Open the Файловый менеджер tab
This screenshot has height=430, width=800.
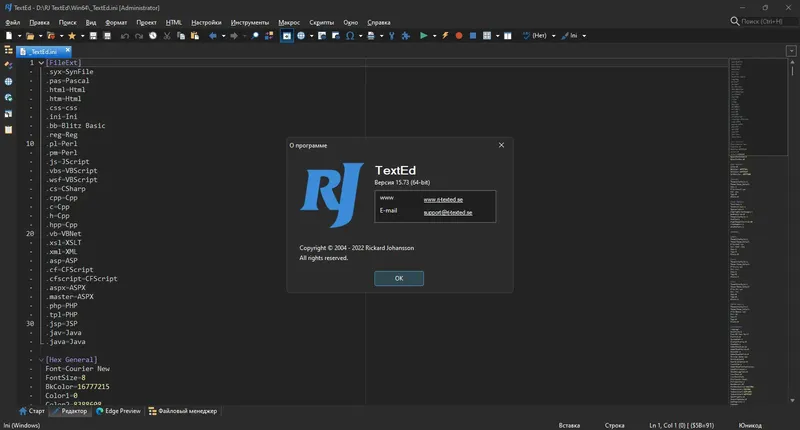[x=183, y=411]
